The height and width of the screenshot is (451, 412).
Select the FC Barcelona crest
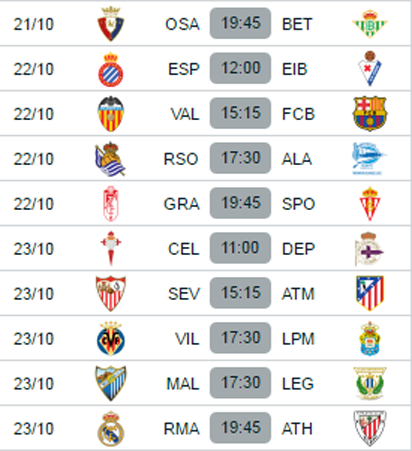(370, 113)
